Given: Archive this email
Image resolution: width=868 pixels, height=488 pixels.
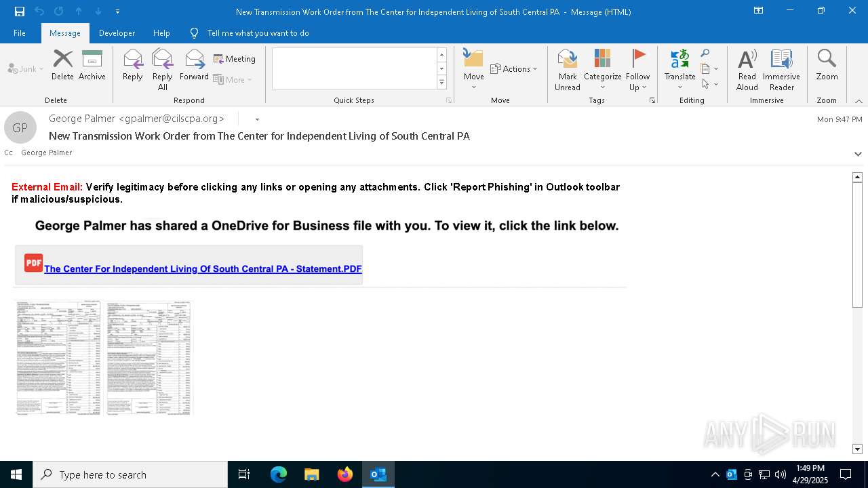Looking at the screenshot, I should point(92,65).
